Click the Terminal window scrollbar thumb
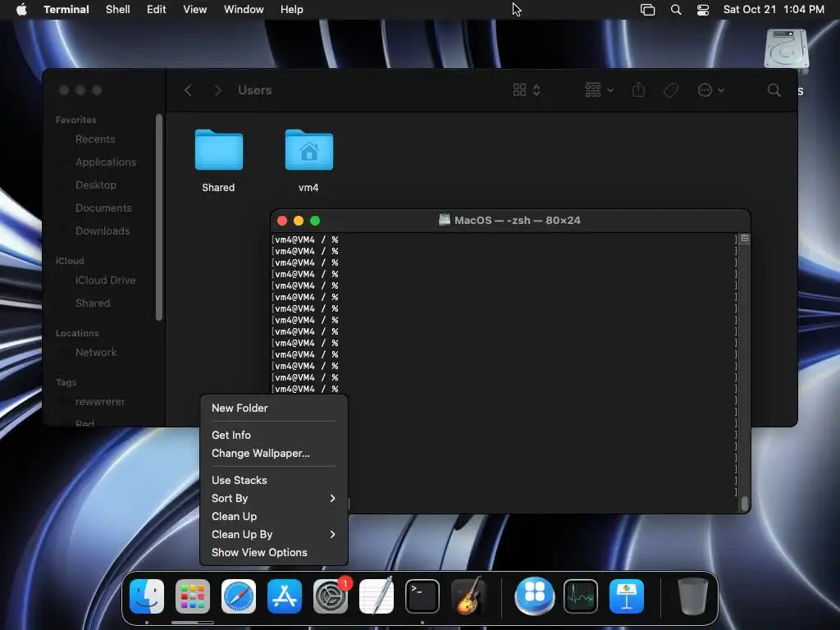Viewport: 840px width, 630px height. tap(744, 504)
